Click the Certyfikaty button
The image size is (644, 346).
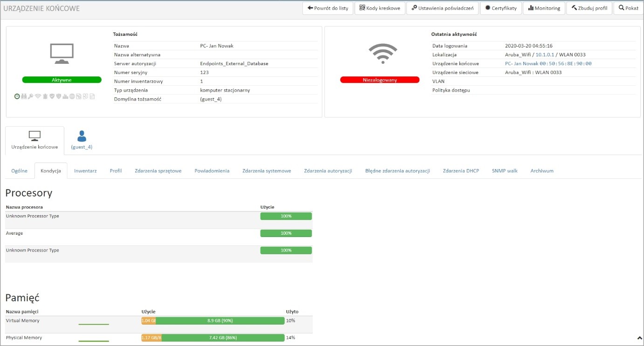click(x=500, y=8)
